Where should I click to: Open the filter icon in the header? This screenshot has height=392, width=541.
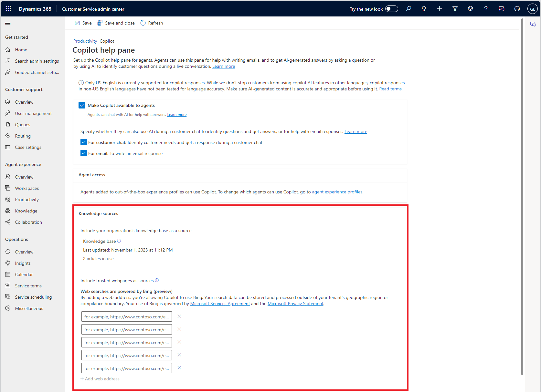tap(455, 9)
